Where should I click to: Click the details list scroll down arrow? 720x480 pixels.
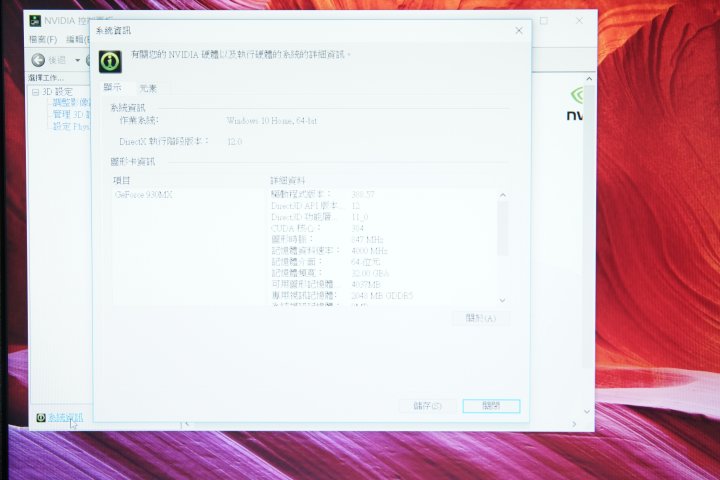pyautogui.click(x=503, y=300)
